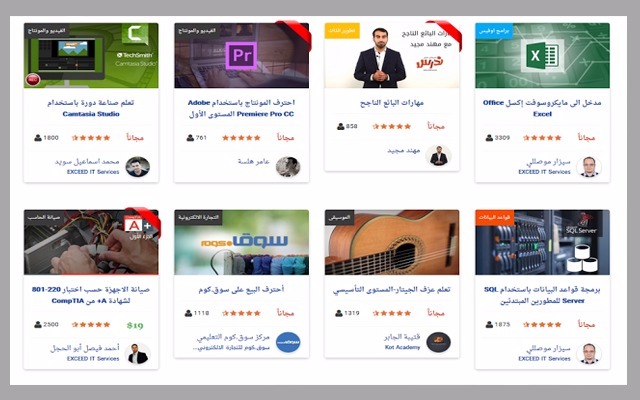Click instructor avatar on Camtasia Studio card
The image size is (640, 400).
[138, 167]
